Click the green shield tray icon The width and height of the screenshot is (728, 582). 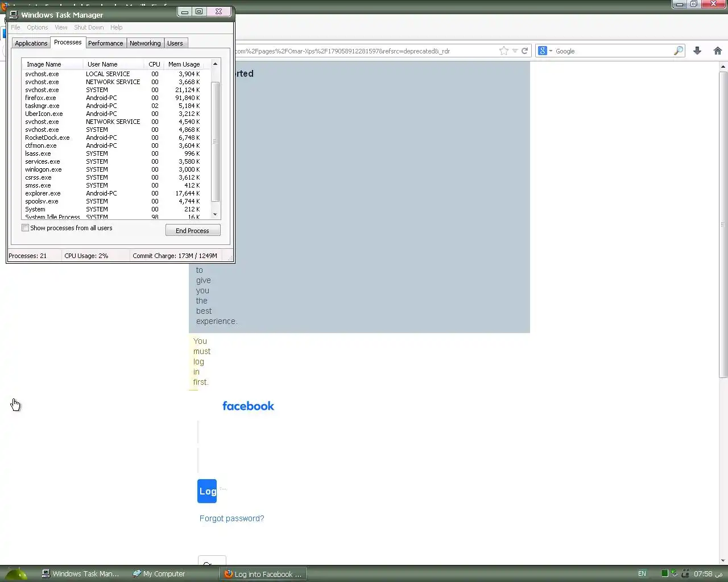click(x=675, y=573)
